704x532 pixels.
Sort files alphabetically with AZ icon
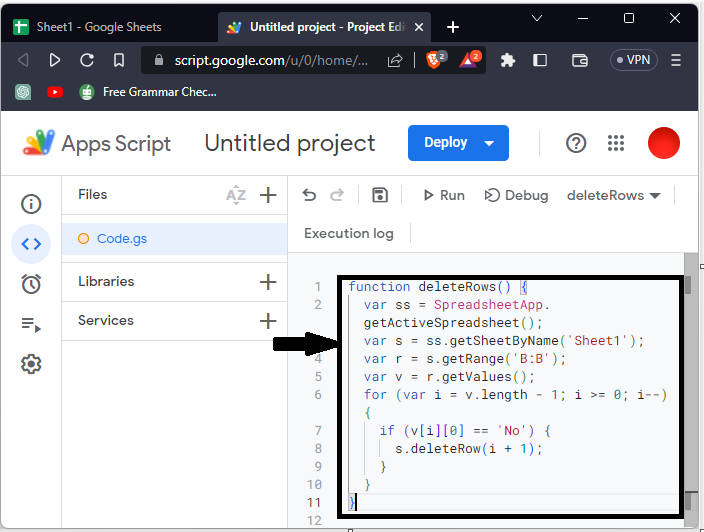coord(236,195)
